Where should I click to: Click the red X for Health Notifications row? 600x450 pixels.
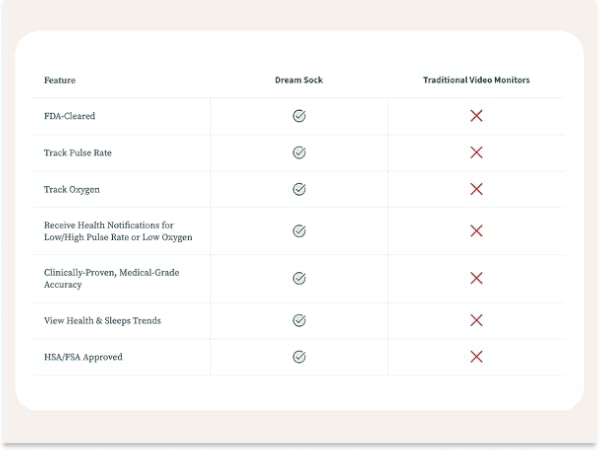coord(476,231)
